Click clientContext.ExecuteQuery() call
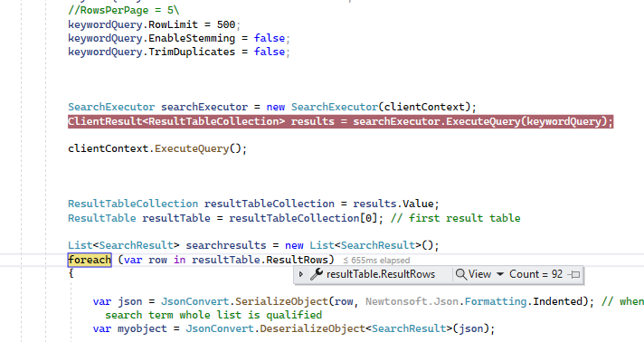 click(157, 148)
